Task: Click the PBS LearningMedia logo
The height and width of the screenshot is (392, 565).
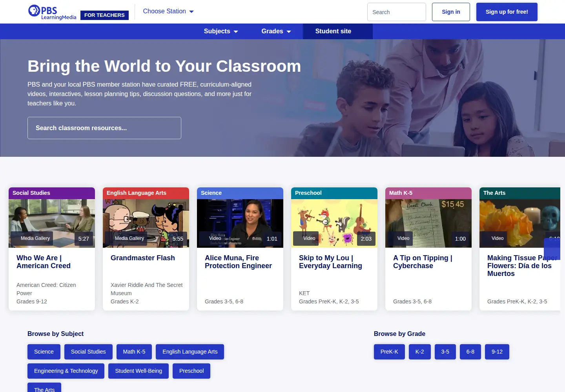Action: (x=52, y=12)
